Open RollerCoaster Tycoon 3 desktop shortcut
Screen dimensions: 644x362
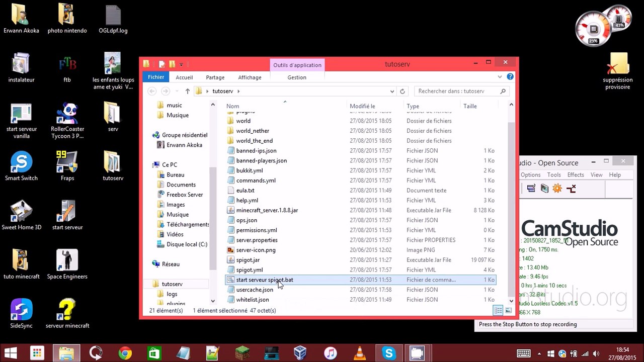67,121
